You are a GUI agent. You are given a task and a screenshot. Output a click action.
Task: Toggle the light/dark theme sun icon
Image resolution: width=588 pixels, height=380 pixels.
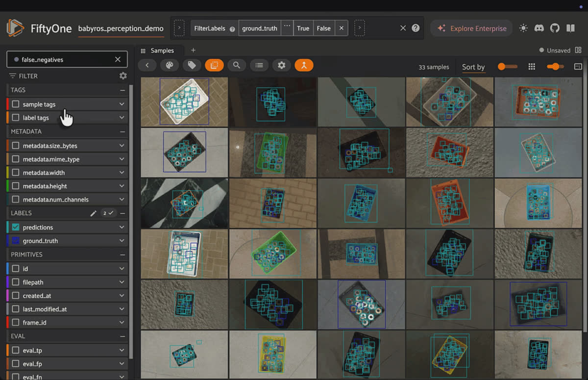point(523,28)
